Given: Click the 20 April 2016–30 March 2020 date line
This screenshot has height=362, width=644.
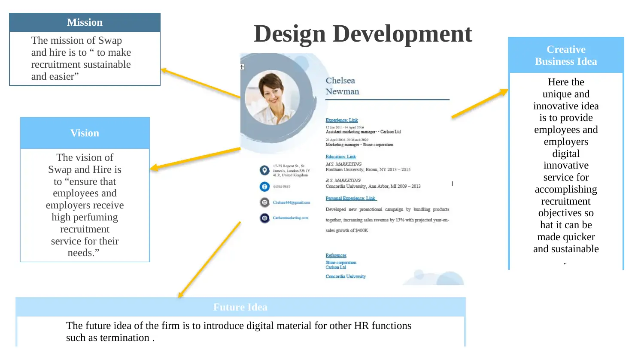Looking at the screenshot, I should pyautogui.click(x=347, y=140).
